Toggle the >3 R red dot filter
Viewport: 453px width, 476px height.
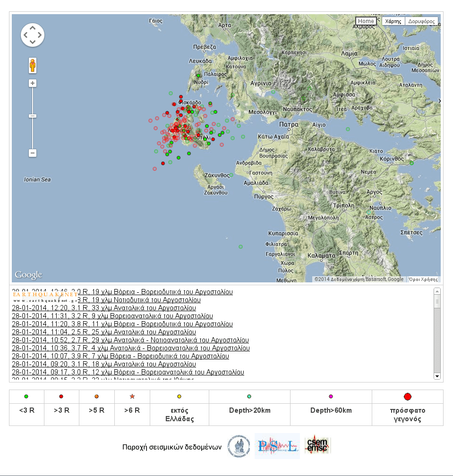coord(61,396)
